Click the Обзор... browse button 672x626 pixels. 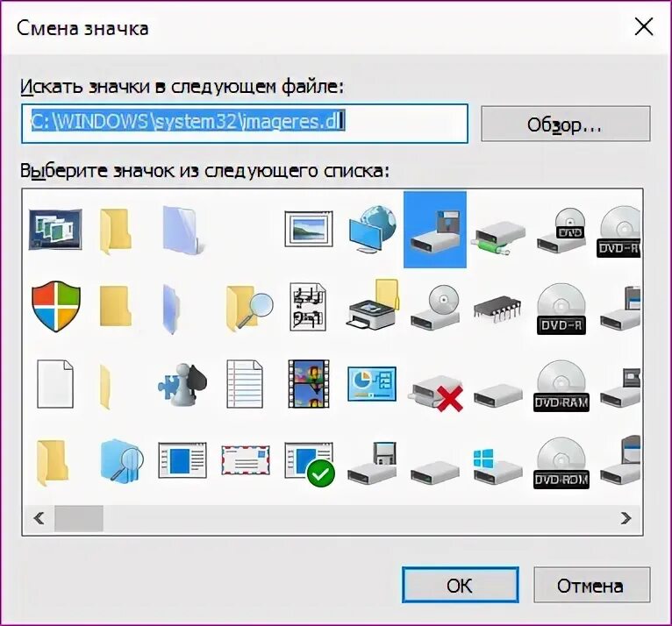point(566,124)
